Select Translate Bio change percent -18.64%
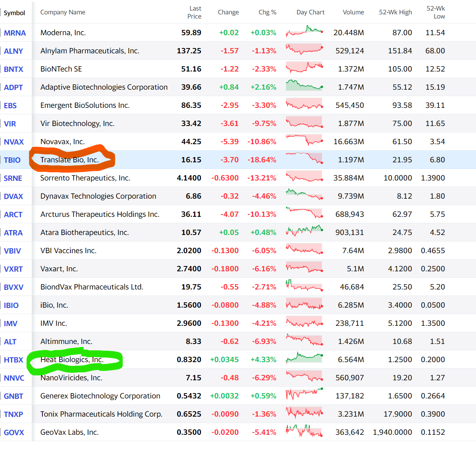 [262, 160]
